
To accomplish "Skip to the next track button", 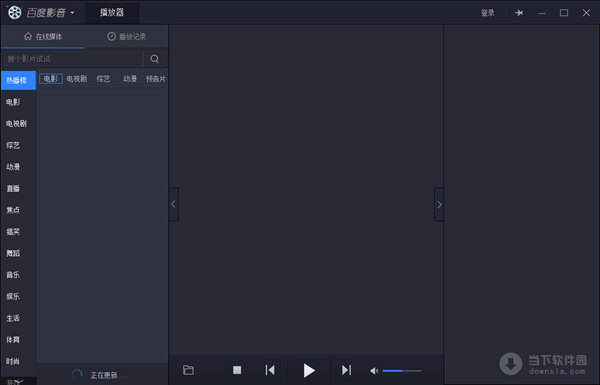I will pyautogui.click(x=346, y=370).
